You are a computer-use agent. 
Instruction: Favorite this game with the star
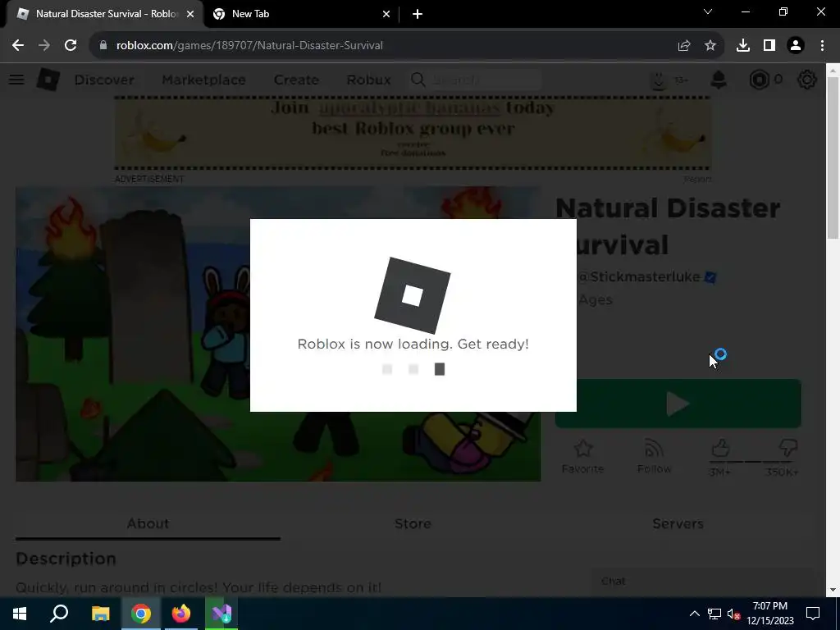[583, 456]
